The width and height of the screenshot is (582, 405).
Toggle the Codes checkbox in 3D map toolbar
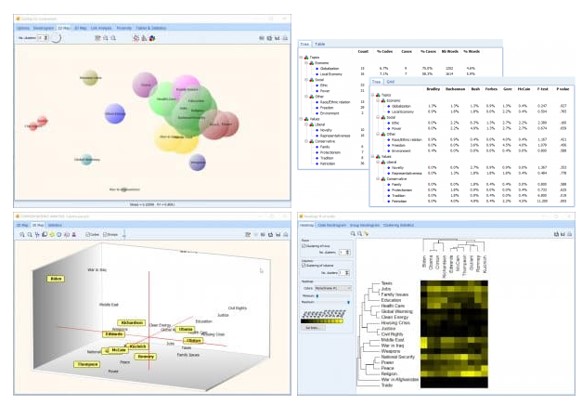88,235
